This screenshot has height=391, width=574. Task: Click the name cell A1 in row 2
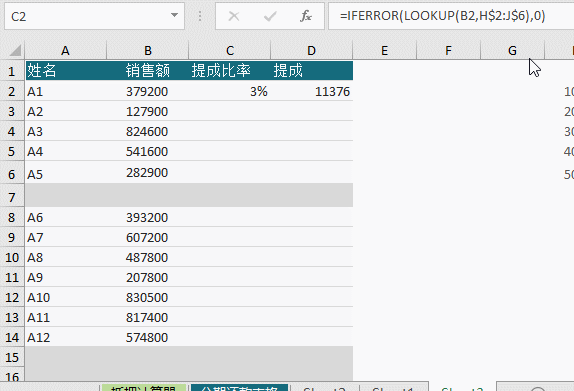click(66, 91)
